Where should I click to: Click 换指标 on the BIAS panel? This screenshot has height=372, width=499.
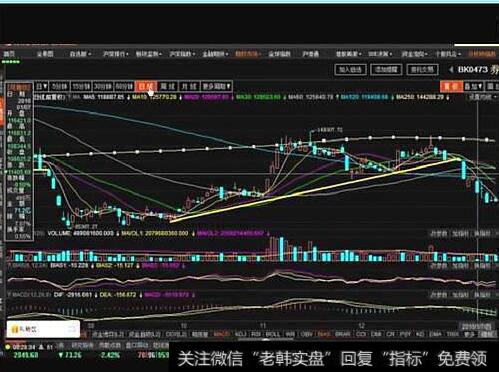coord(482,266)
